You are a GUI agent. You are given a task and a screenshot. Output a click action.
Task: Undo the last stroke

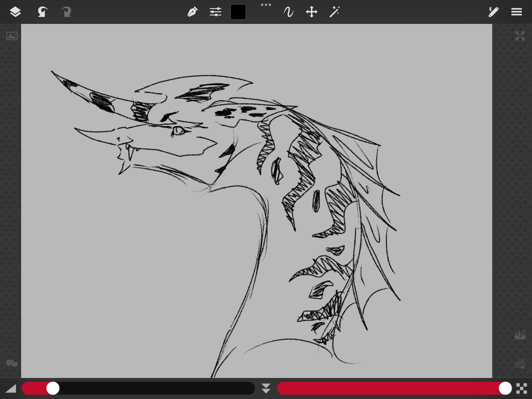click(x=42, y=12)
